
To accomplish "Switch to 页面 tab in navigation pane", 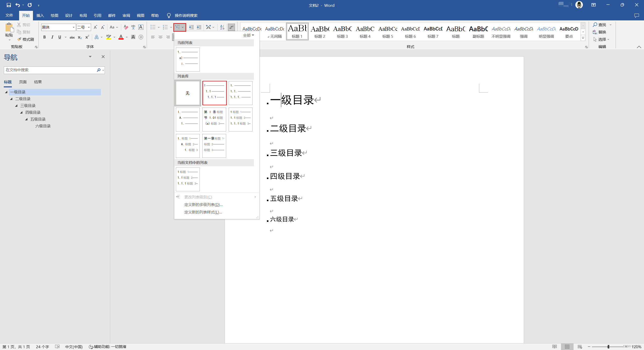I will click(x=23, y=82).
